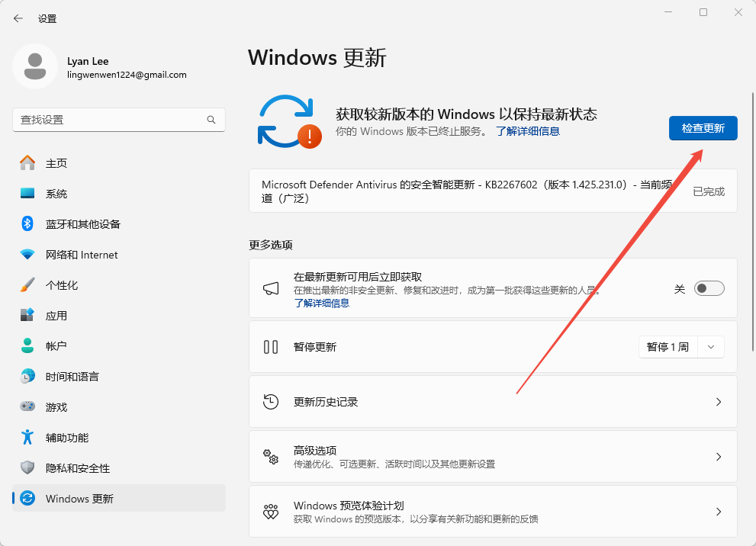
Task: Click the Insider program hearts icon
Action: [271, 511]
